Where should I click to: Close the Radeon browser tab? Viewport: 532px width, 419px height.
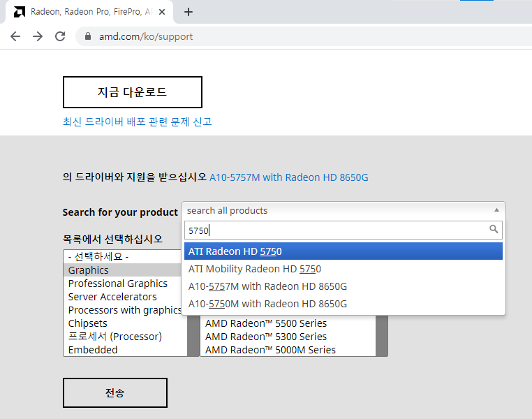(162, 12)
